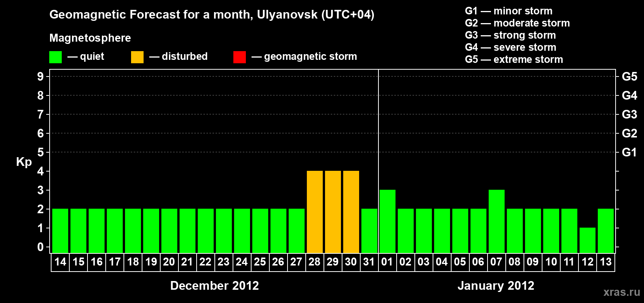This screenshot has width=644, height=303.
Task: Click date label 01 on the axis
Action: pos(387,262)
